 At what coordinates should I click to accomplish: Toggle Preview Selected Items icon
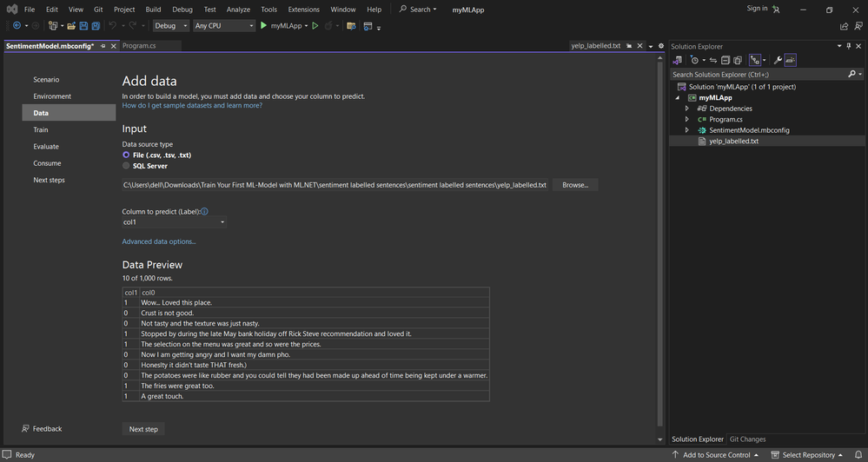pyautogui.click(x=791, y=60)
